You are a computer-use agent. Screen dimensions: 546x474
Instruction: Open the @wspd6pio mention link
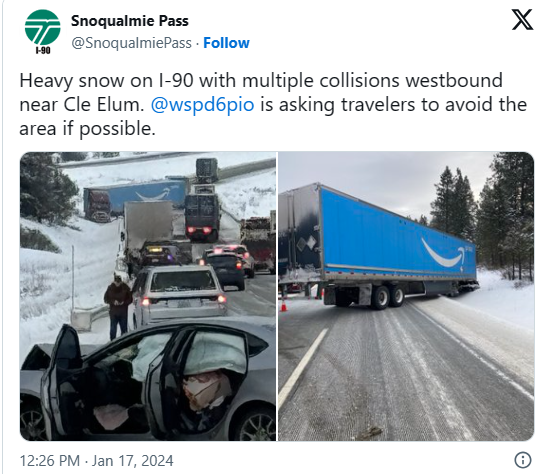[202, 104]
